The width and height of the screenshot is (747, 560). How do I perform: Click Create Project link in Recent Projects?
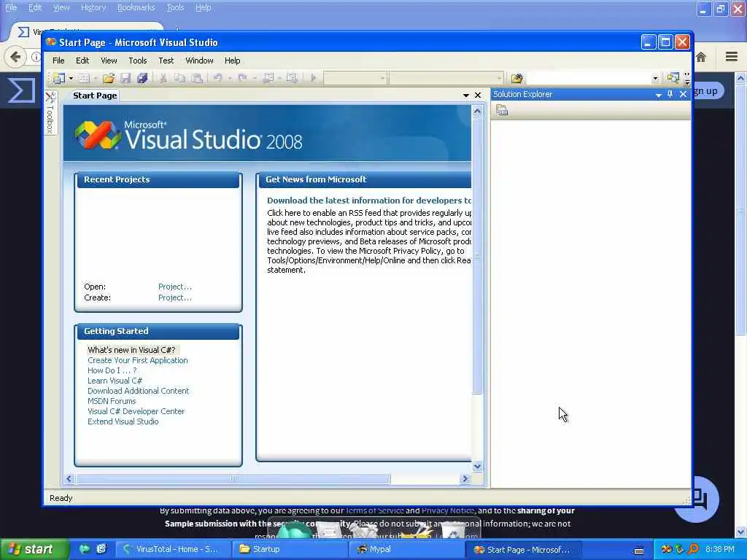tap(175, 297)
